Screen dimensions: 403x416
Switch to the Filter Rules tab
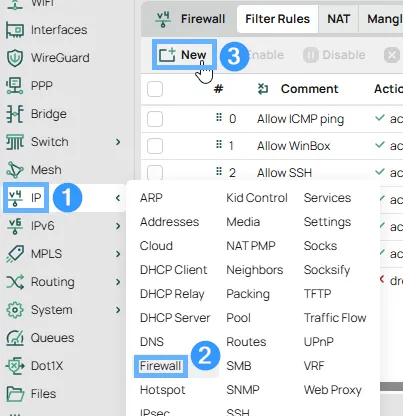pyautogui.click(x=277, y=19)
